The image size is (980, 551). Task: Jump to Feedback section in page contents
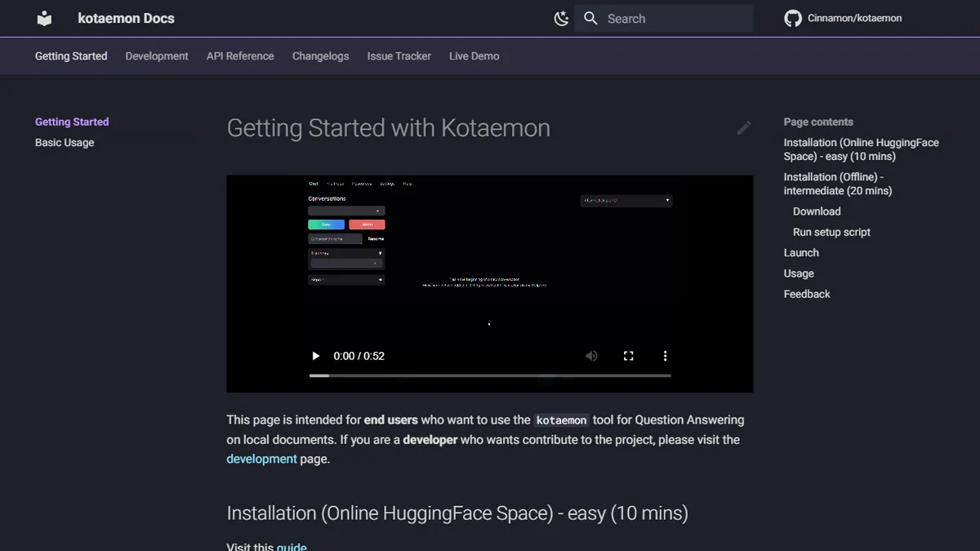pyautogui.click(x=807, y=294)
